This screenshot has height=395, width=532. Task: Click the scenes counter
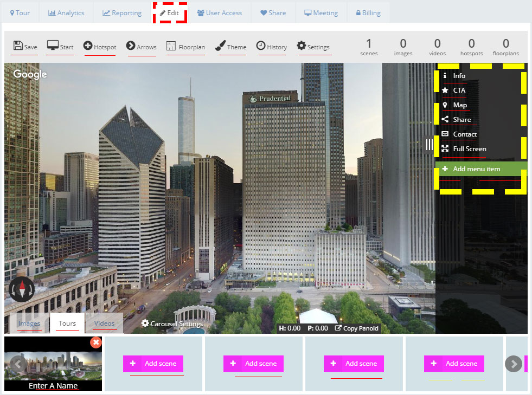click(x=369, y=47)
